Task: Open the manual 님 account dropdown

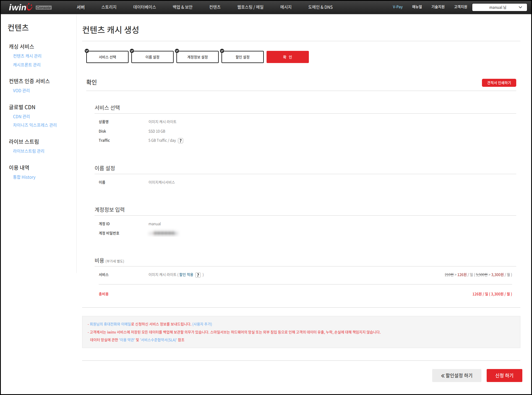Action: pos(499,7)
